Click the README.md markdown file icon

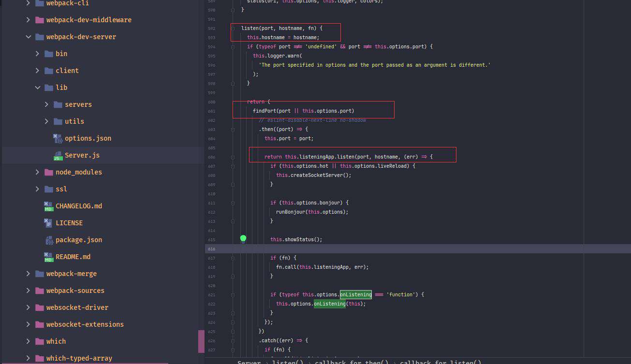(48, 257)
